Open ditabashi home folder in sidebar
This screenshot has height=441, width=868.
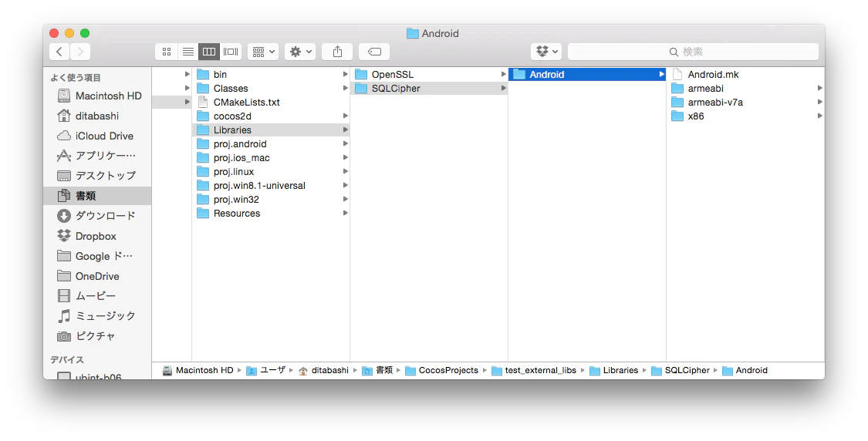click(97, 116)
